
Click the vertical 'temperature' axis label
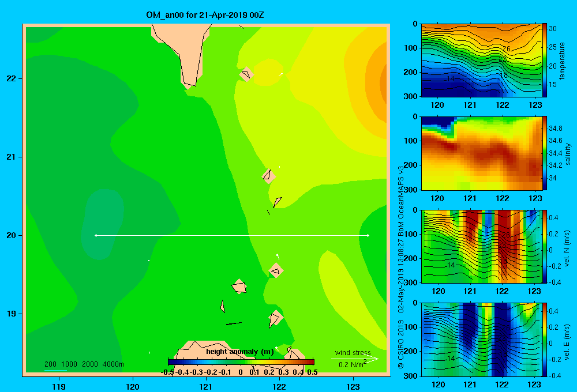(562, 61)
